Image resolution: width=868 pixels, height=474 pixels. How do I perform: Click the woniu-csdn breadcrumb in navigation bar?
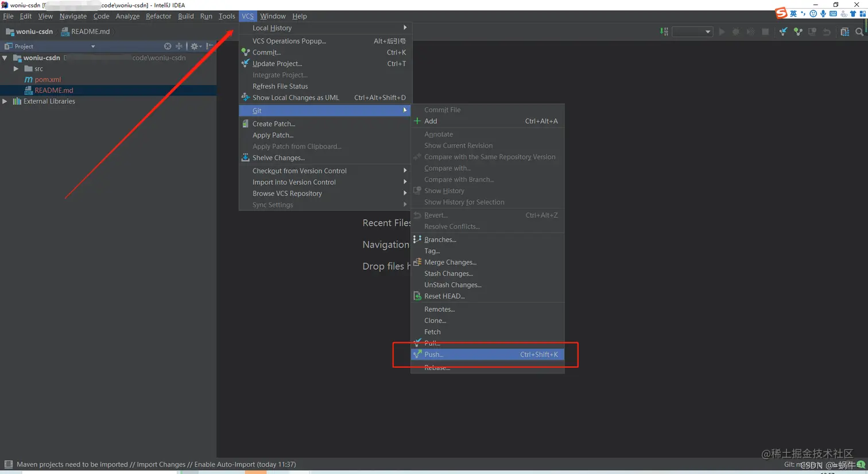pyautogui.click(x=29, y=32)
